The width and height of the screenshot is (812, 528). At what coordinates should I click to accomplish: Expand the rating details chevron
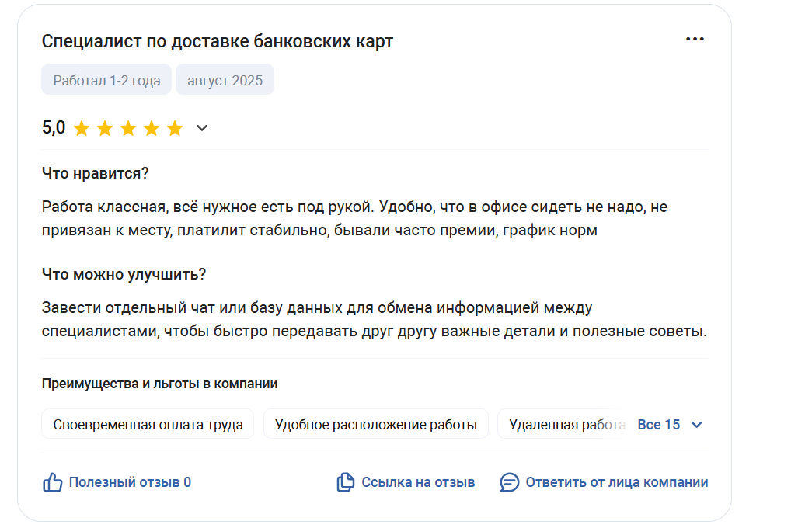click(x=202, y=128)
